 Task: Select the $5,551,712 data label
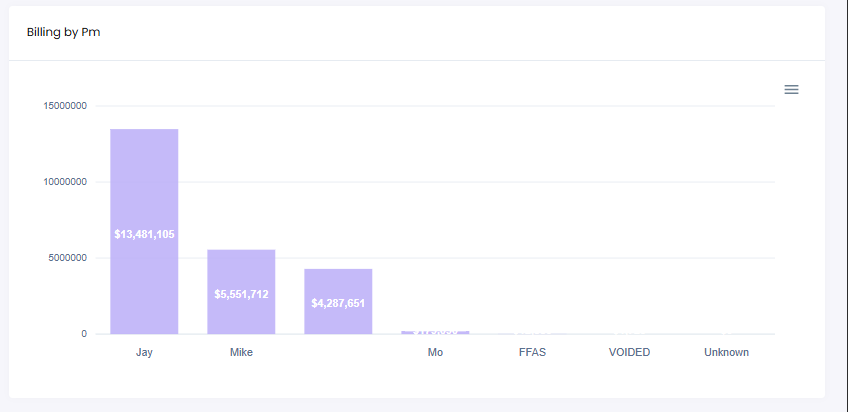click(241, 295)
